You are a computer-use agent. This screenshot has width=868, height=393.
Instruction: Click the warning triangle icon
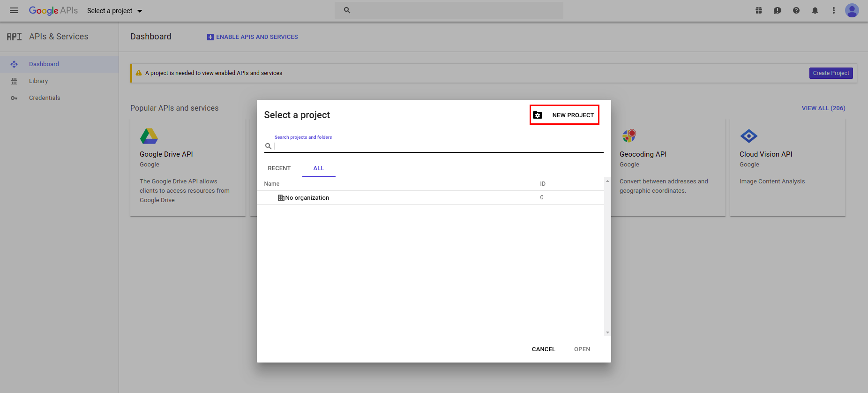coord(139,73)
